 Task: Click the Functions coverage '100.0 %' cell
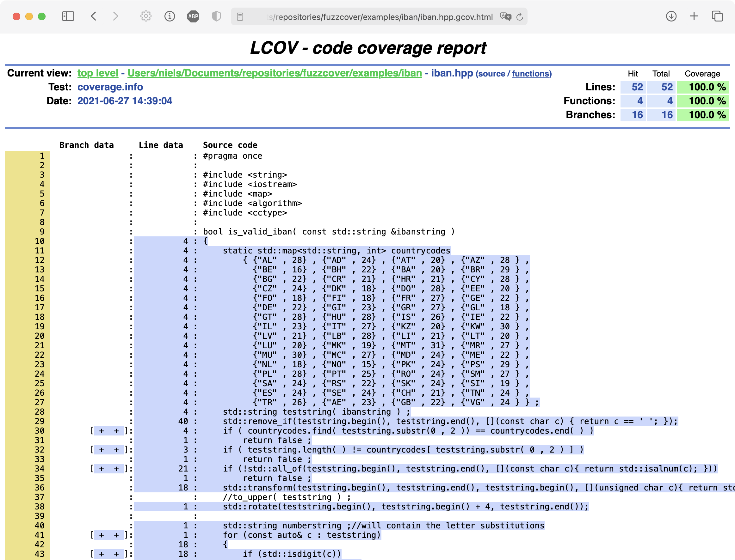pyautogui.click(x=702, y=101)
